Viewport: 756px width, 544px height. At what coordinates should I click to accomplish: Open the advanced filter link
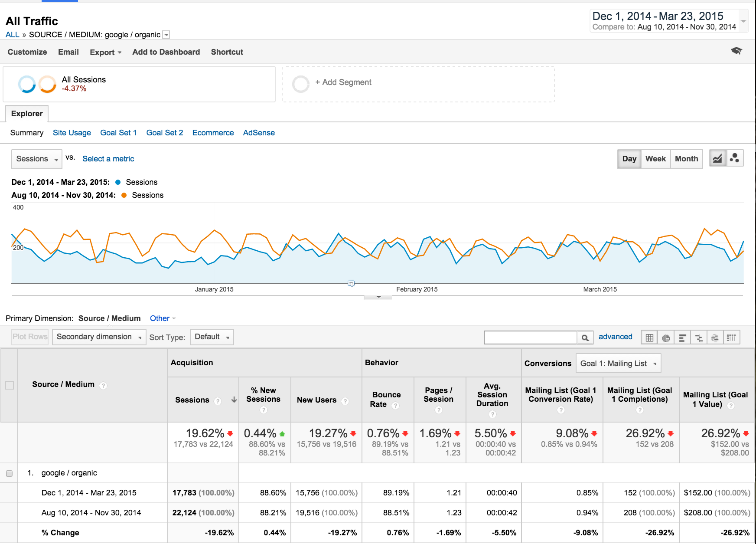coord(615,337)
